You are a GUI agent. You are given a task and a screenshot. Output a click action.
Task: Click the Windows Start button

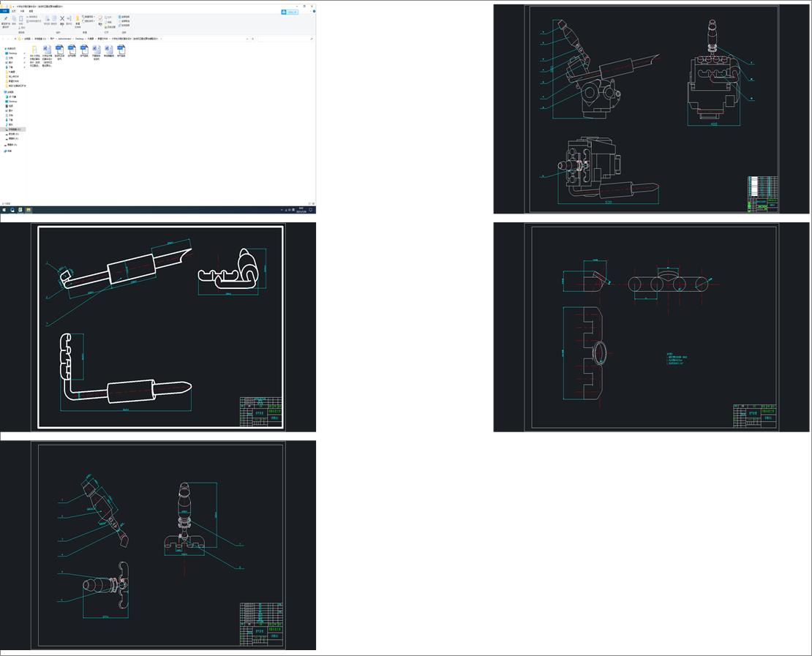click(4, 210)
